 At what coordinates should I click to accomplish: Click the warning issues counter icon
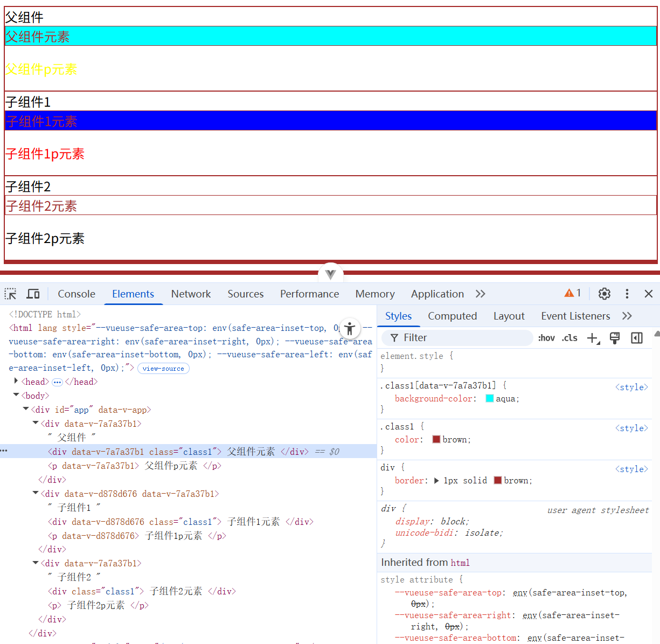(572, 293)
